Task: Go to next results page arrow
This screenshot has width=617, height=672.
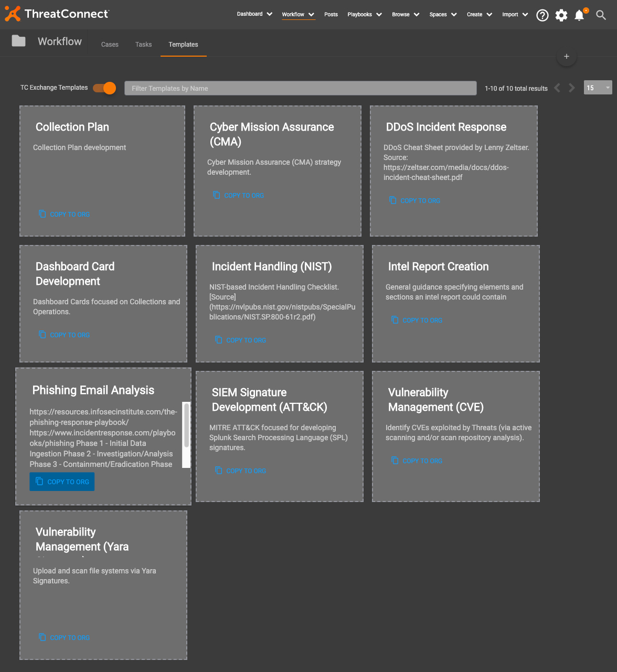Action: (x=572, y=88)
